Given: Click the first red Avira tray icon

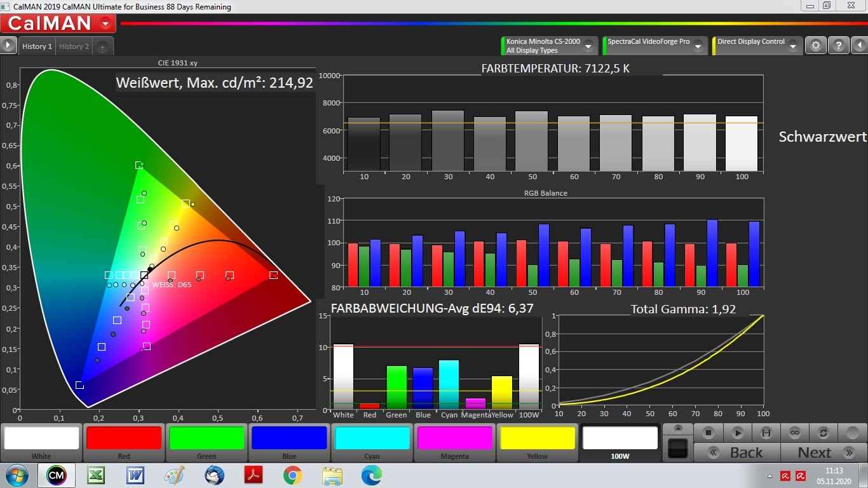Looking at the screenshot, I should [785, 476].
